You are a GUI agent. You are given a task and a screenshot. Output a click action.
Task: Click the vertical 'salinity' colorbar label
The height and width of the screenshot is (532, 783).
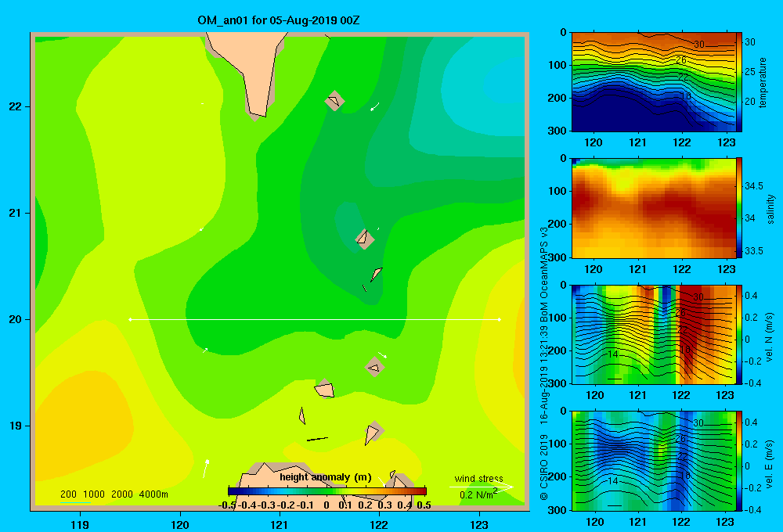click(770, 209)
